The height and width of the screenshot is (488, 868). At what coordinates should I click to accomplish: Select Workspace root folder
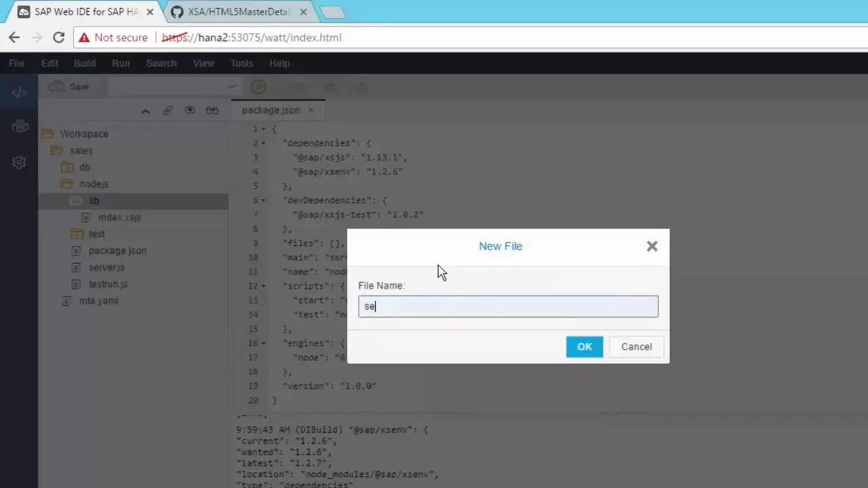tap(84, 134)
